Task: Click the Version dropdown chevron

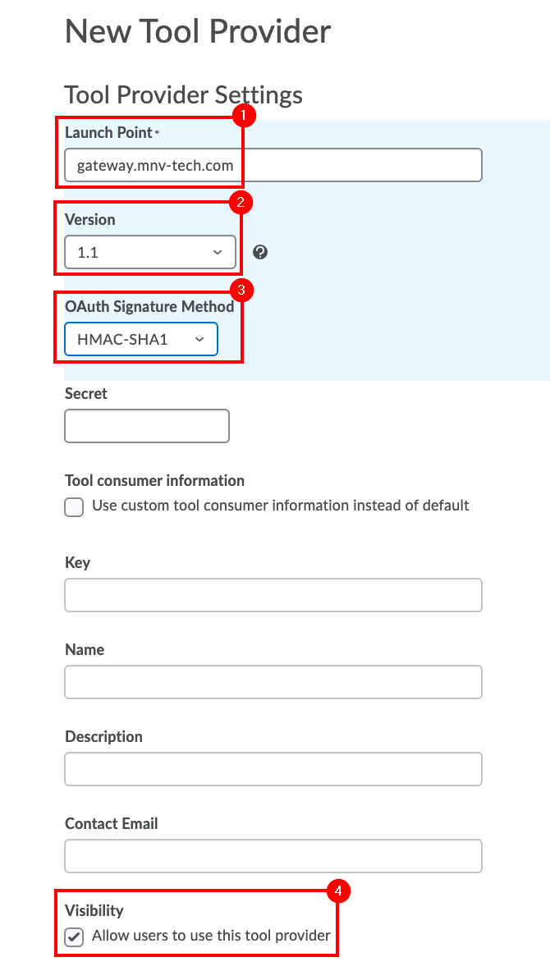Action: point(219,252)
